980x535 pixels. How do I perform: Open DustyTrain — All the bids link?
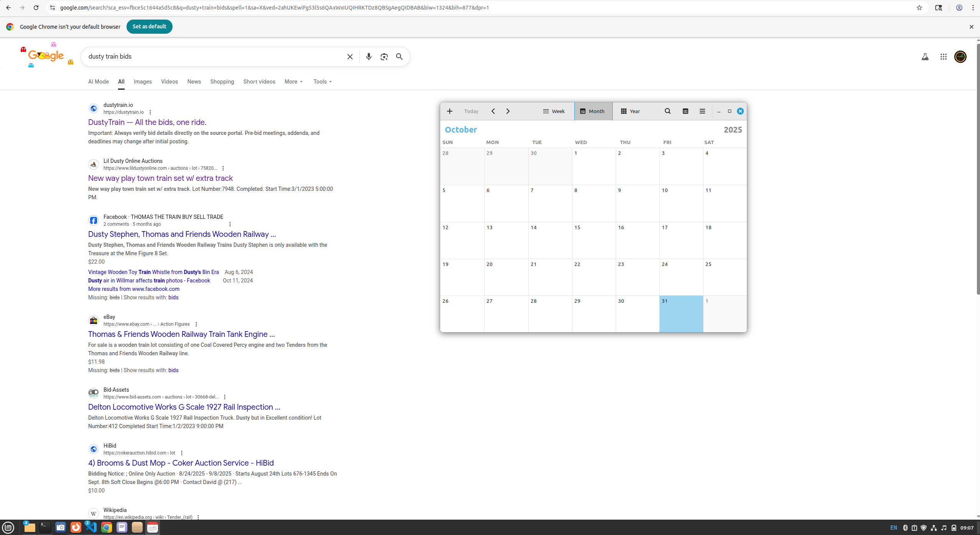147,122
